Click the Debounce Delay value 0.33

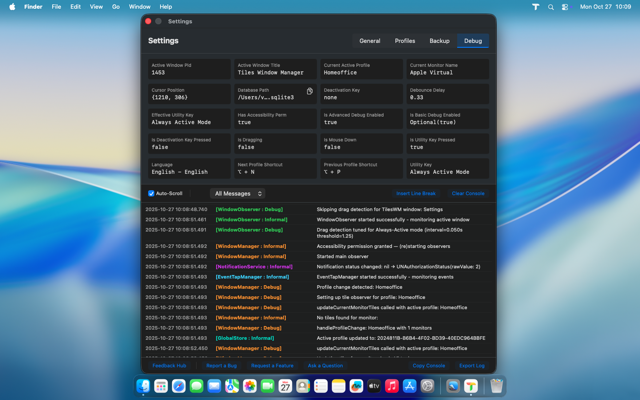point(416,98)
